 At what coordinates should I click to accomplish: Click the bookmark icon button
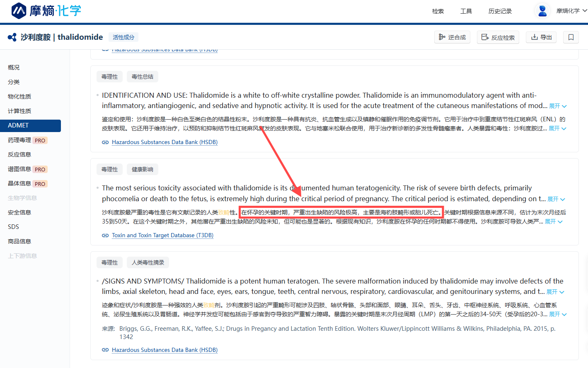coord(571,37)
